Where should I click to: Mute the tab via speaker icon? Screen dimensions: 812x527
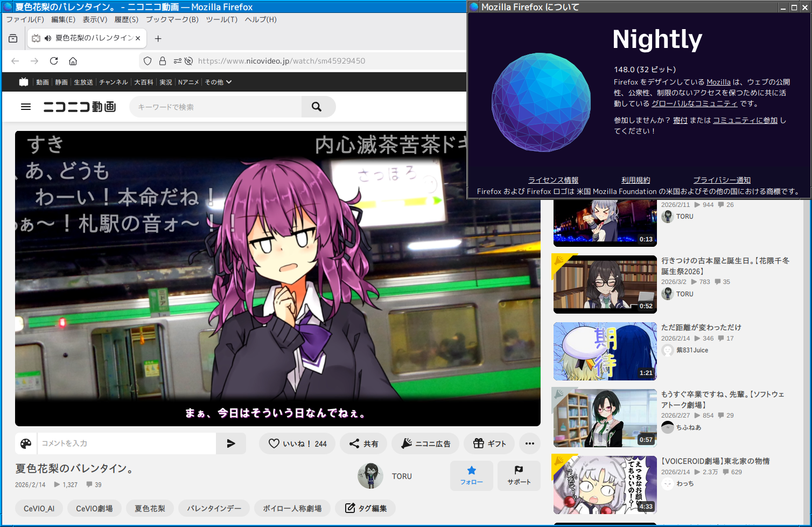(x=48, y=38)
